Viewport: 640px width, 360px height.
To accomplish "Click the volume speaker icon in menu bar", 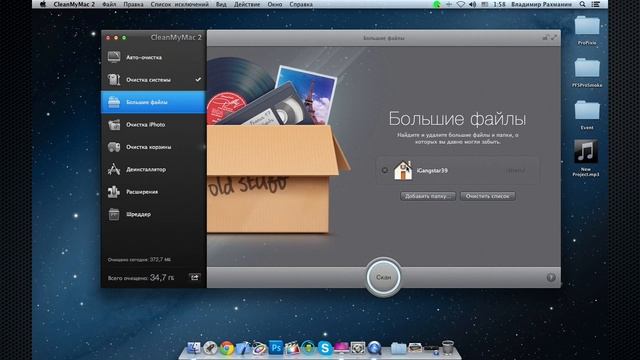I will [473, 4].
